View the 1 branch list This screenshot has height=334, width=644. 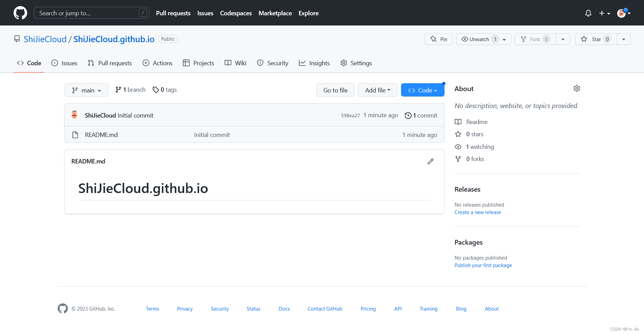coord(130,90)
